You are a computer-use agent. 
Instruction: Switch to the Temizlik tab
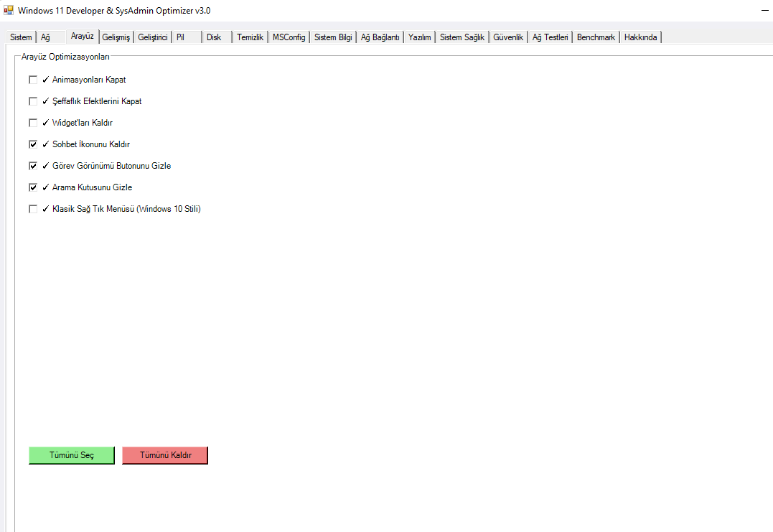point(250,37)
